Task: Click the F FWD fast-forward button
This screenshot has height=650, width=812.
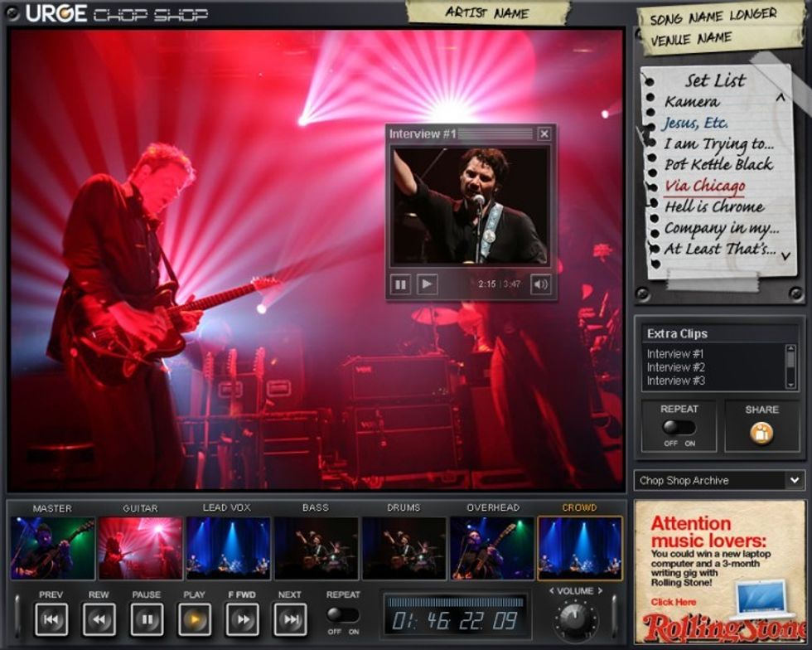Action: tap(242, 618)
